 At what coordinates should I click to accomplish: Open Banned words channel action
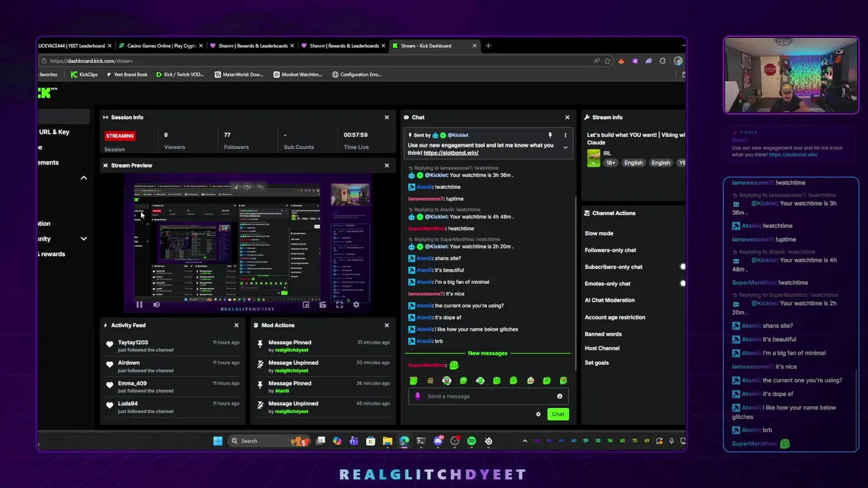click(x=603, y=334)
